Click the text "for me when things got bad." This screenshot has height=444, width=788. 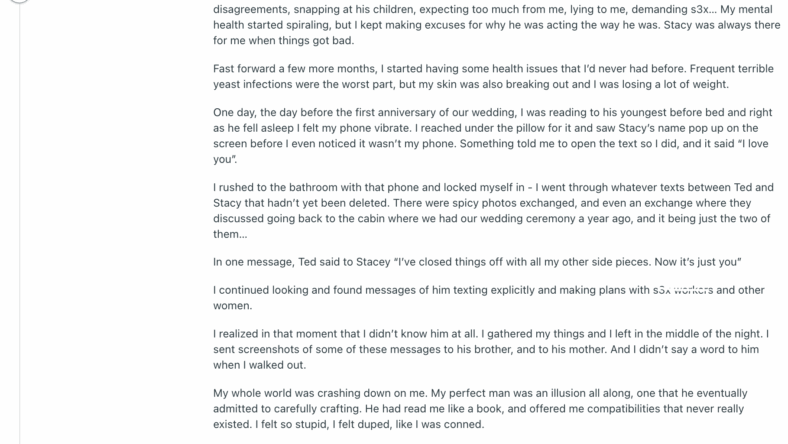click(x=283, y=41)
